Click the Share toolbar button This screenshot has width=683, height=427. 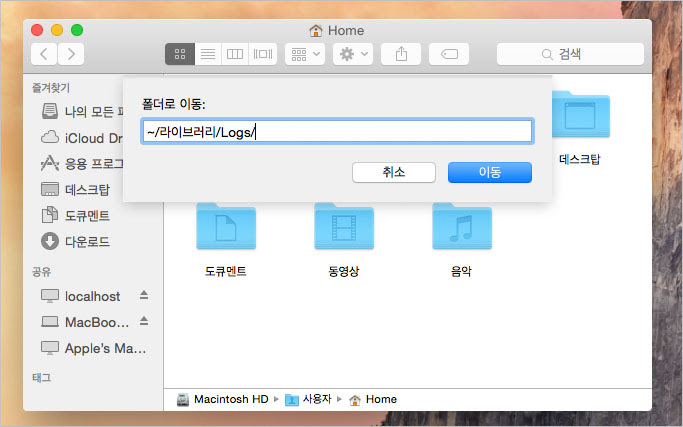point(401,54)
